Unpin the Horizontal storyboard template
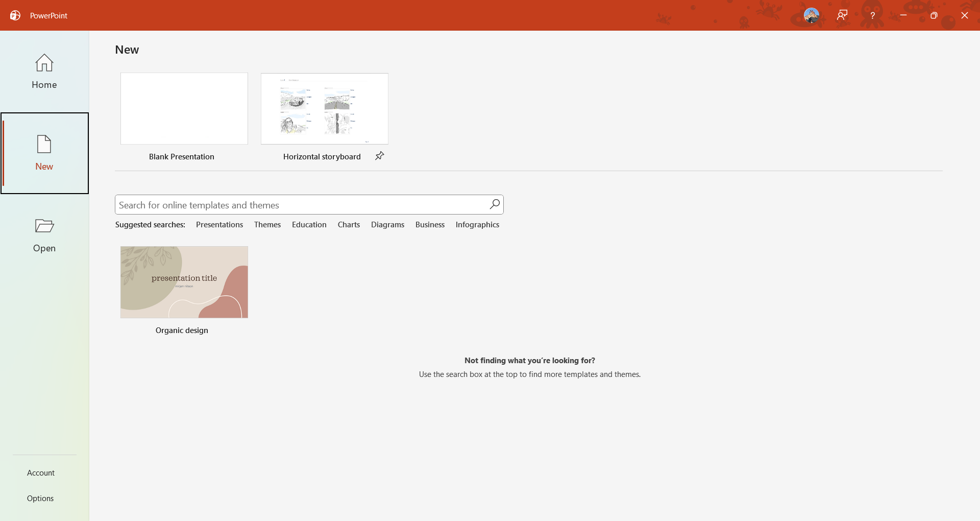Image resolution: width=980 pixels, height=521 pixels. coord(379,156)
